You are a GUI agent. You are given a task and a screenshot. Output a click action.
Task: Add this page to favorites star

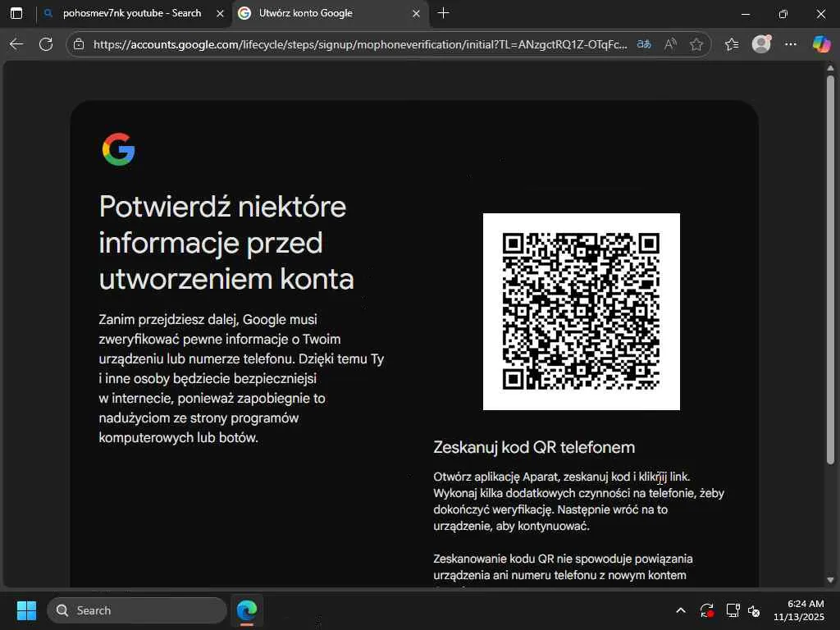tap(696, 44)
